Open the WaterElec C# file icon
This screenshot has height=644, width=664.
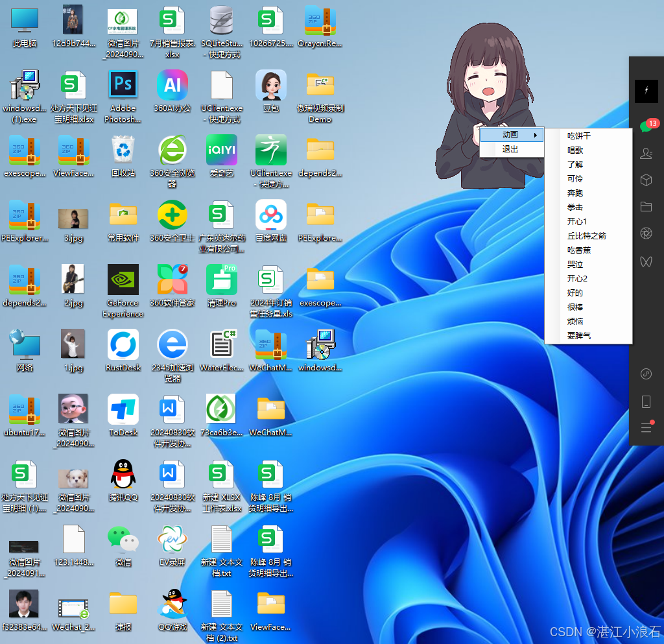pos(223,344)
